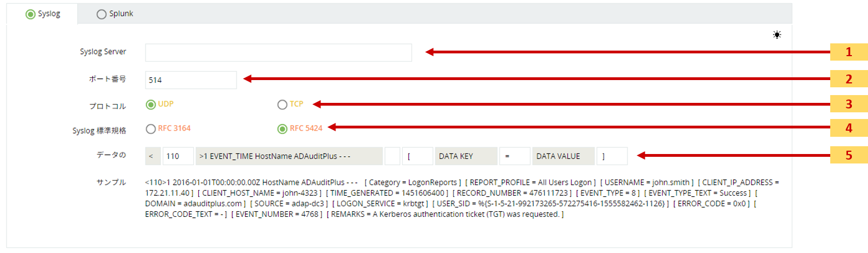Click the EVENT_TIME HostName header box
868x253 pixels.
289,156
